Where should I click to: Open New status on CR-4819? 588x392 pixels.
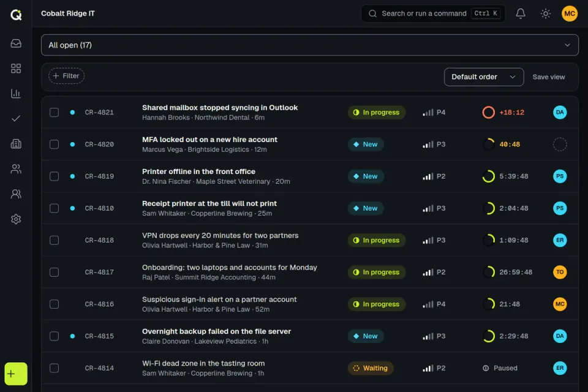click(366, 176)
